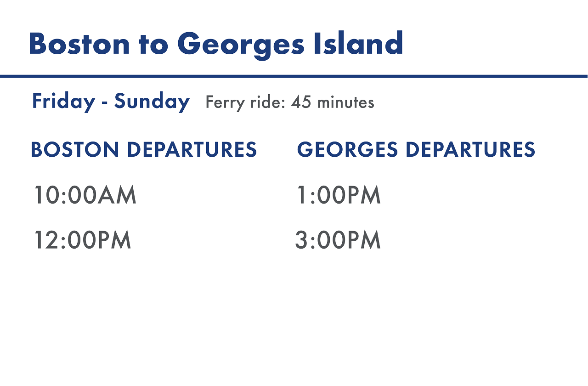588x386 pixels.
Task: Select the "BOSTON DEPARTURES" column heading
Action: (144, 150)
